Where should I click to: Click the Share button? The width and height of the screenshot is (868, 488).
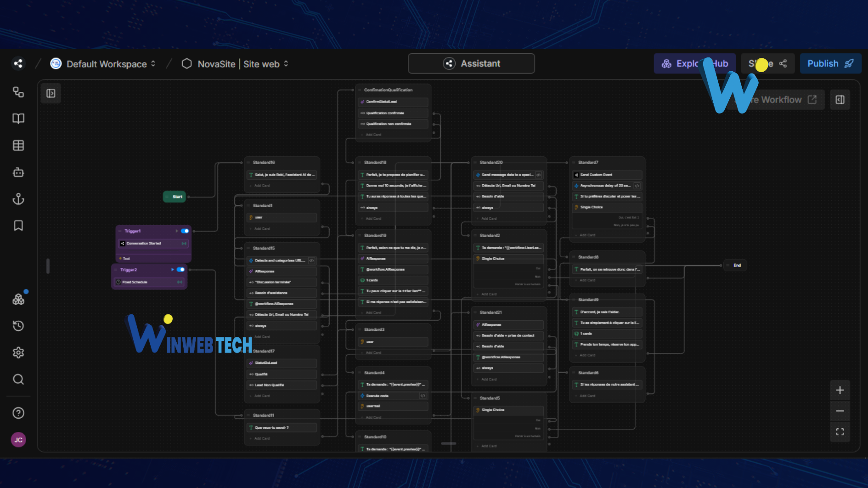pyautogui.click(x=768, y=63)
